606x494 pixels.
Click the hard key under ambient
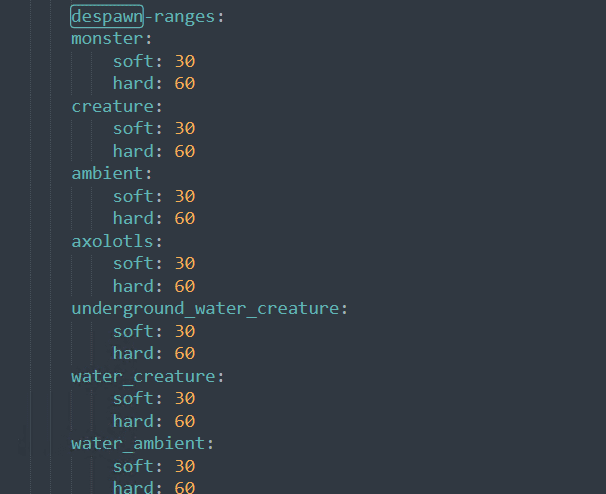pos(133,218)
